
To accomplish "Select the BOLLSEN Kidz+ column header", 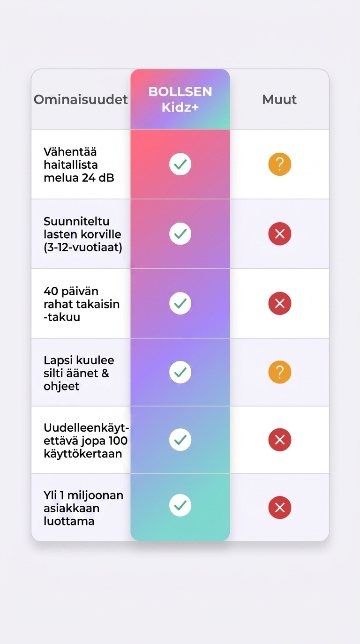I will point(180,99).
